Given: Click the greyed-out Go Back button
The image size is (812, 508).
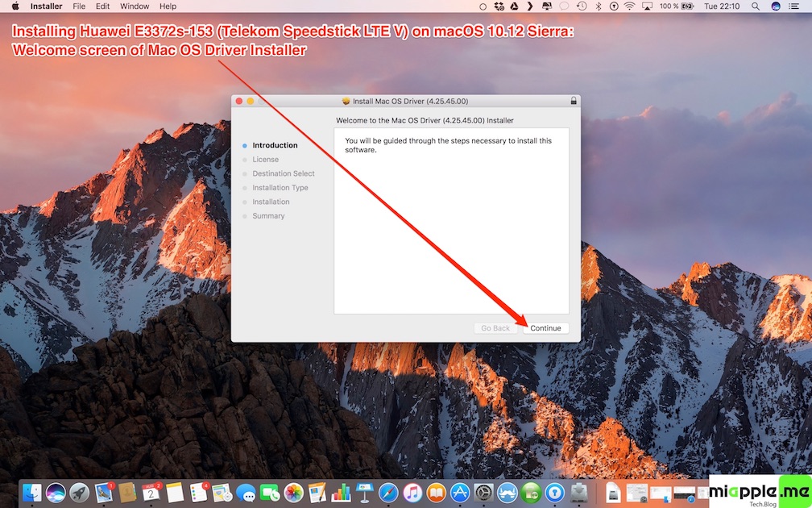Looking at the screenshot, I should [x=495, y=328].
